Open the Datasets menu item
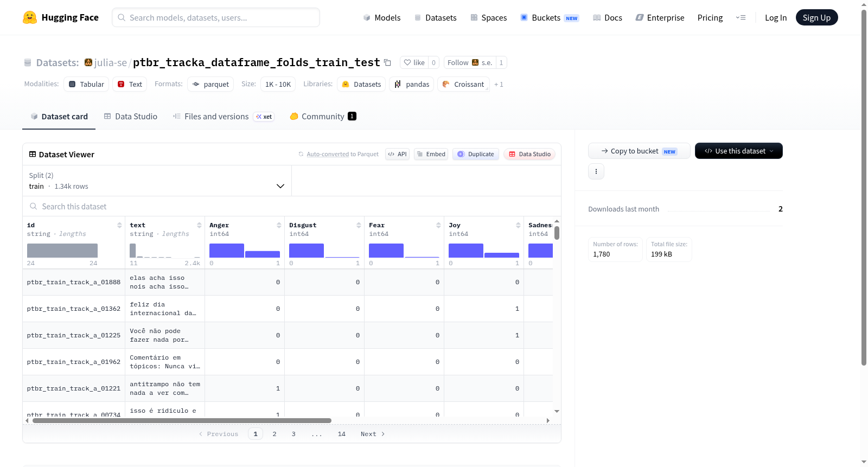Image resolution: width=868 pixels, height=467 pixels. point(435,17)
